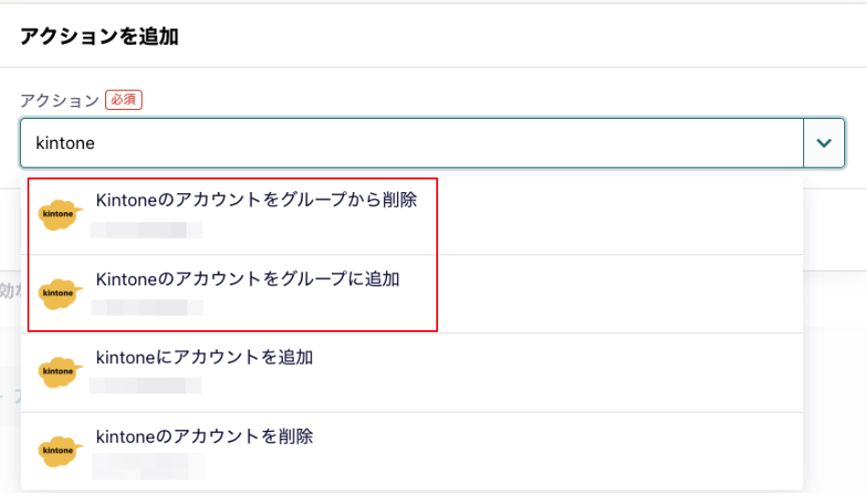Image resolution: width=867 pixels, height=504 pixels.
Task: Focus the action search field containing kintone
Action: 412,144
